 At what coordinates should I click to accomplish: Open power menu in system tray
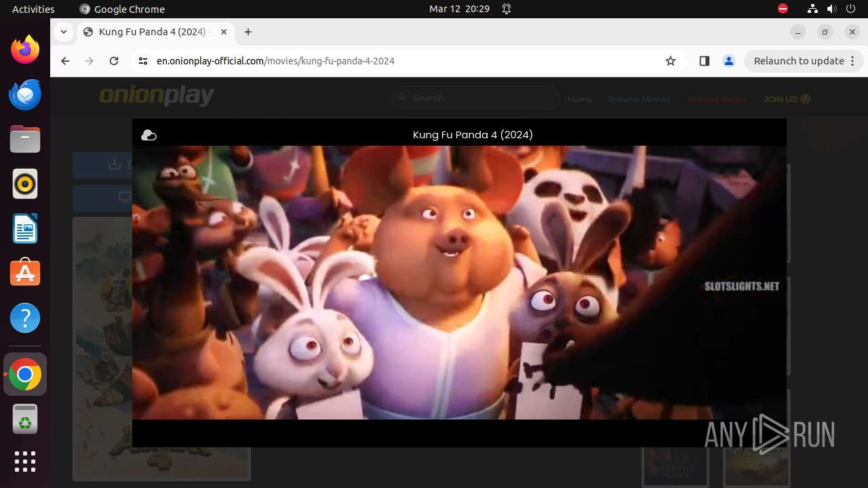point(852,9)
